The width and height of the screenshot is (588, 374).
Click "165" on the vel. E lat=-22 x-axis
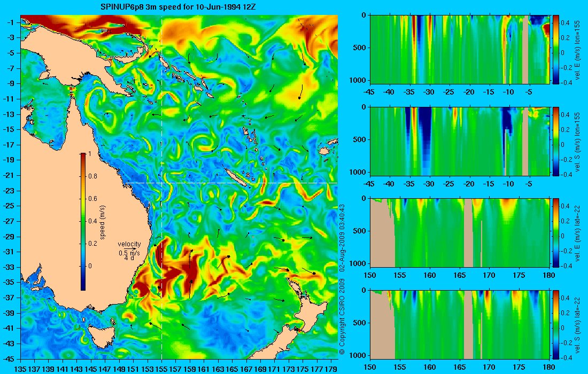(459, 276)
